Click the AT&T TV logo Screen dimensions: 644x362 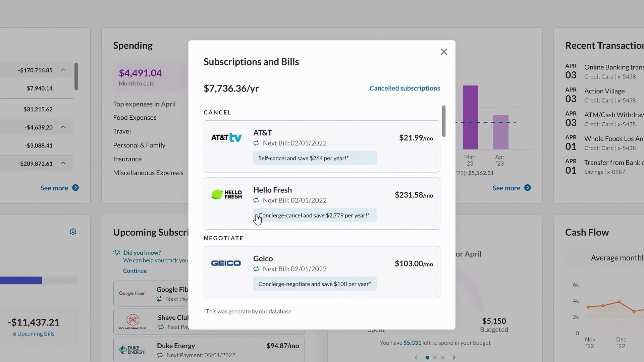(x=226, y=137)
